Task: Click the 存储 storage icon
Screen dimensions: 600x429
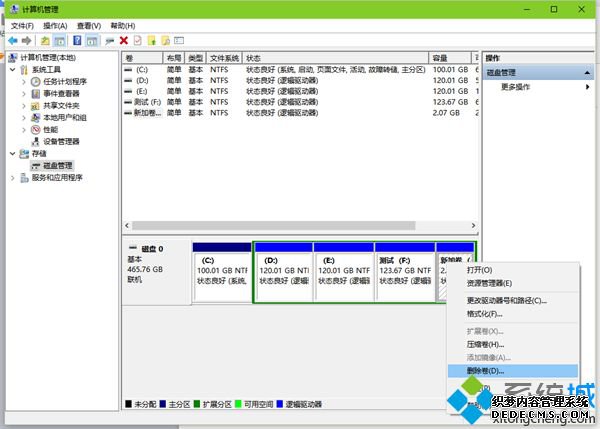Action: [x=24, y=153]
